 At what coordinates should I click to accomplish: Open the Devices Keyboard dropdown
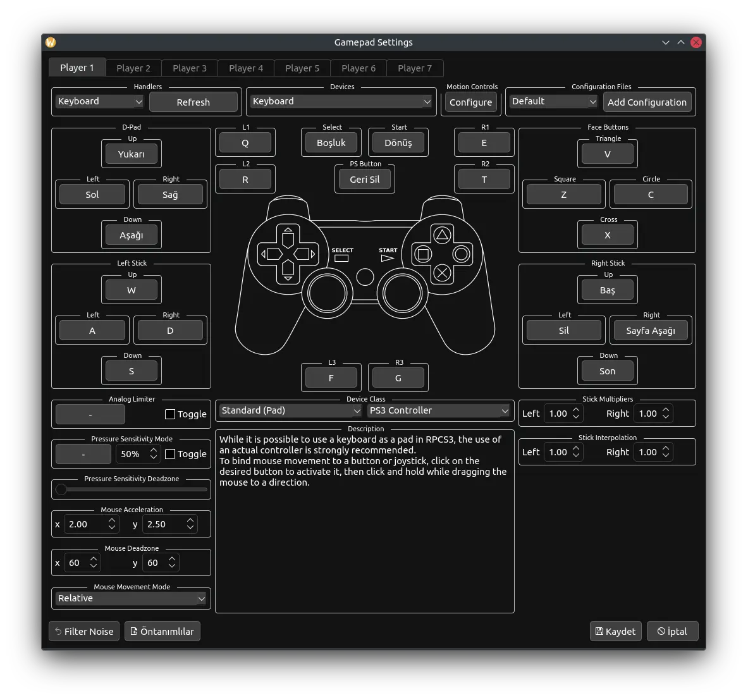341,101
